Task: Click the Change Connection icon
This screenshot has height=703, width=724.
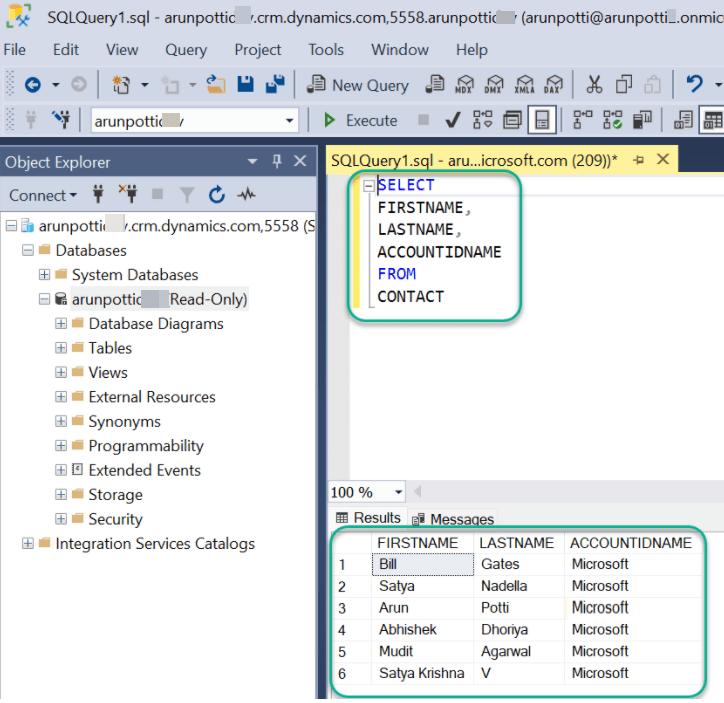Action: 61,120
